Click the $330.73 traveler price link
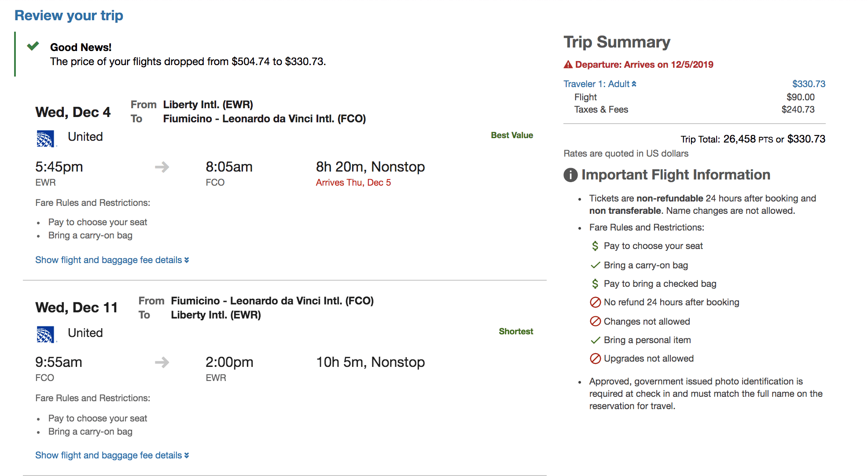Screen dimensions: 868x476 809,84
